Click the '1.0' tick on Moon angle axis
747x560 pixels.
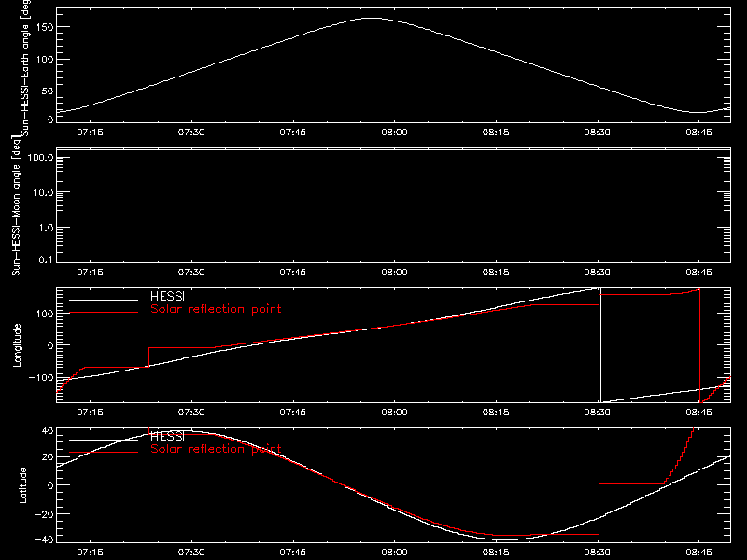tap(46, 228)
